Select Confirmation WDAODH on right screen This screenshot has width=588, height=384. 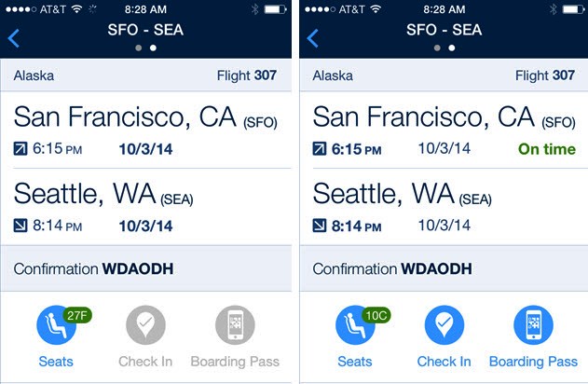tap(392, 269)
